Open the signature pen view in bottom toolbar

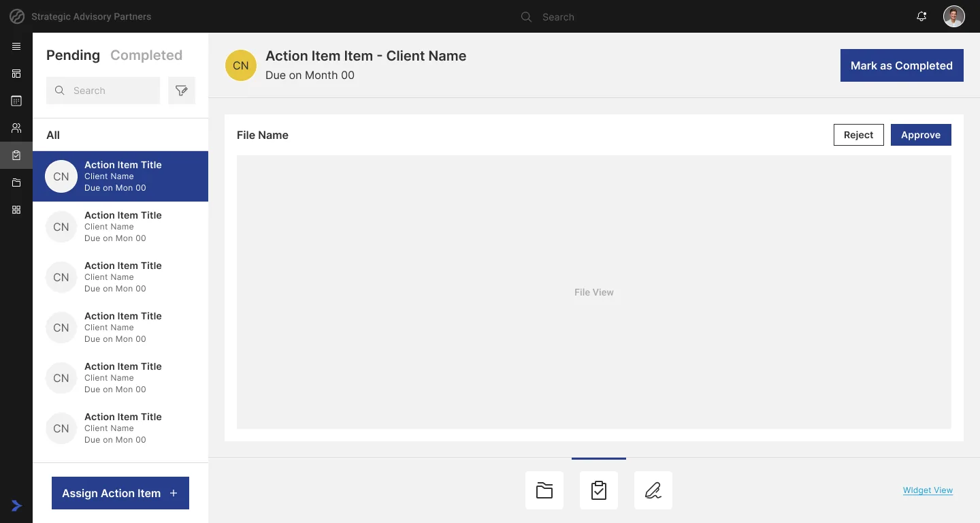[x=653, y=490]
